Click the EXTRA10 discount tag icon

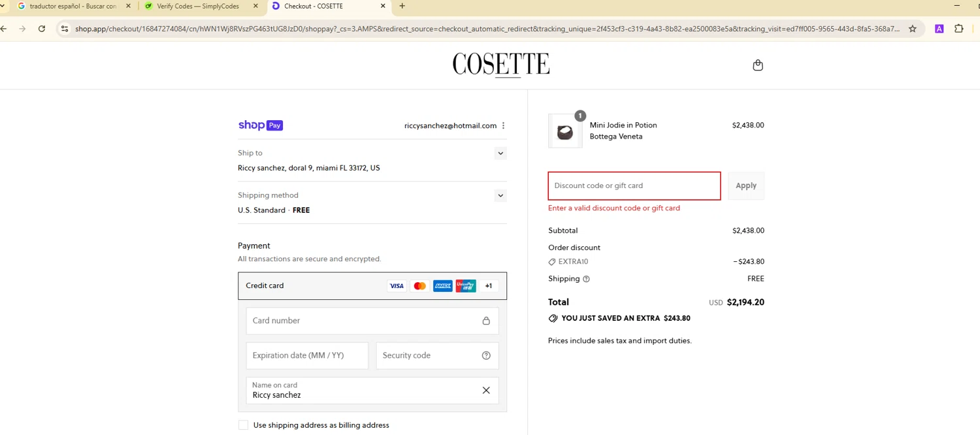point(552,262)
